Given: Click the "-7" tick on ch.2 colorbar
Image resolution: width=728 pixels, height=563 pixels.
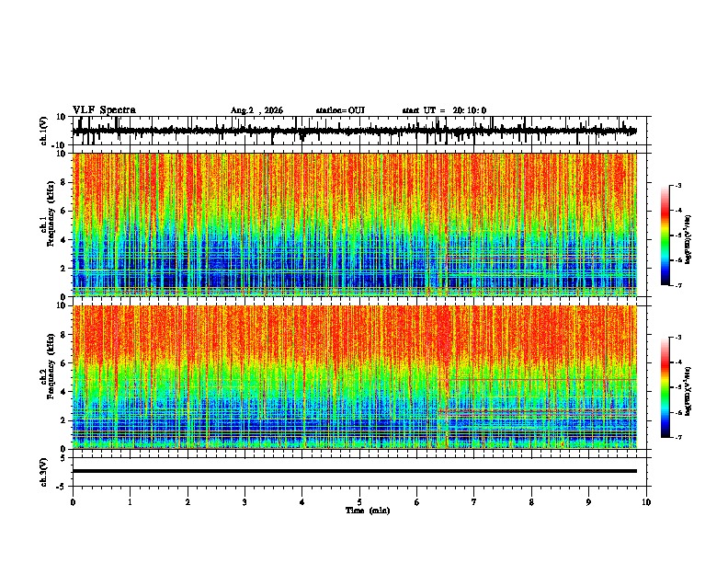Looking at the screenshot, I should (x=677, y=438).
